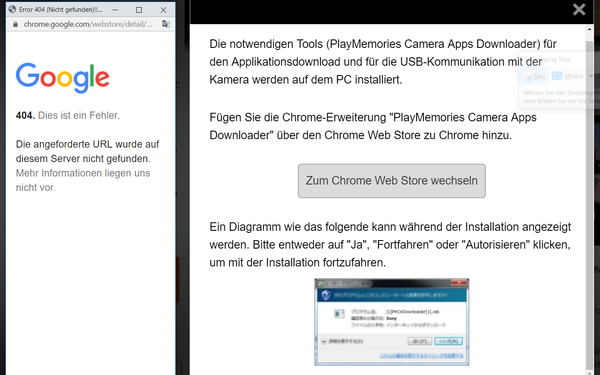Click the 'Fügen Sie die Chrome-Erweiterung' paragraph

pyautogui.click(x=373, y=126)
